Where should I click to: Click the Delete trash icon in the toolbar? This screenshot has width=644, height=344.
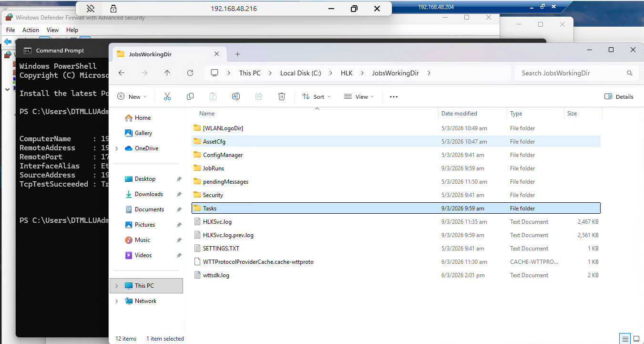(282, 96)
